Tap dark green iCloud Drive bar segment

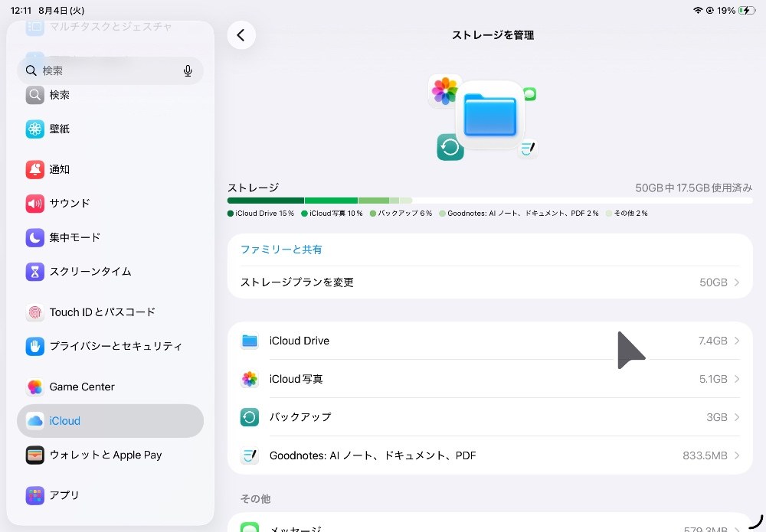pos(266,201)
